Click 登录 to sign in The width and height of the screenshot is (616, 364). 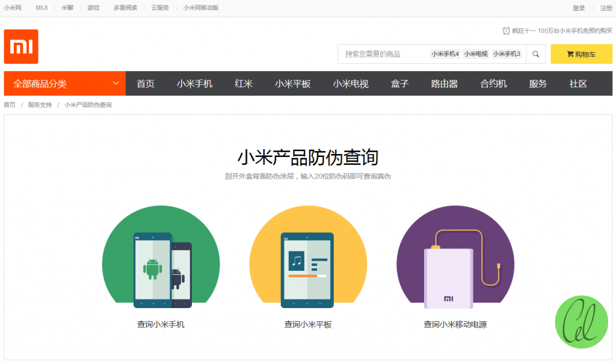[x=579, y=8]
